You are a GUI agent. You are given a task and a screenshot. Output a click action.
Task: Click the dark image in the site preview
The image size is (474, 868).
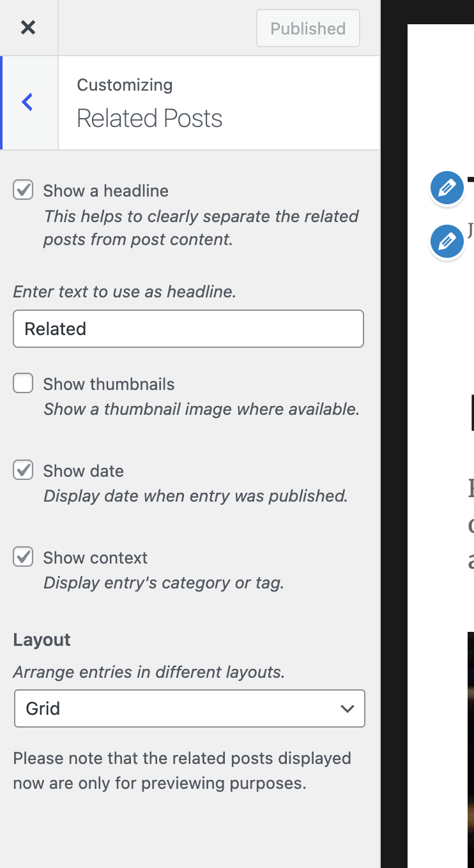471,750
